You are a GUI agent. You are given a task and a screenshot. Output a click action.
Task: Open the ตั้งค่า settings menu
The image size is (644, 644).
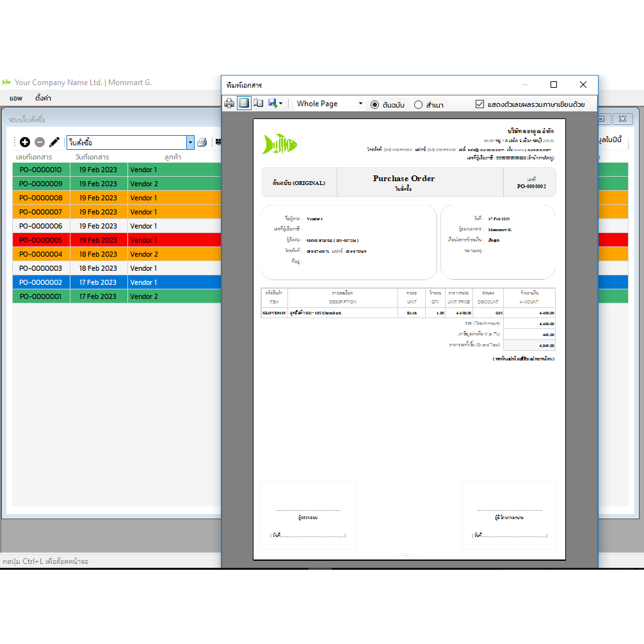[43, 98]
